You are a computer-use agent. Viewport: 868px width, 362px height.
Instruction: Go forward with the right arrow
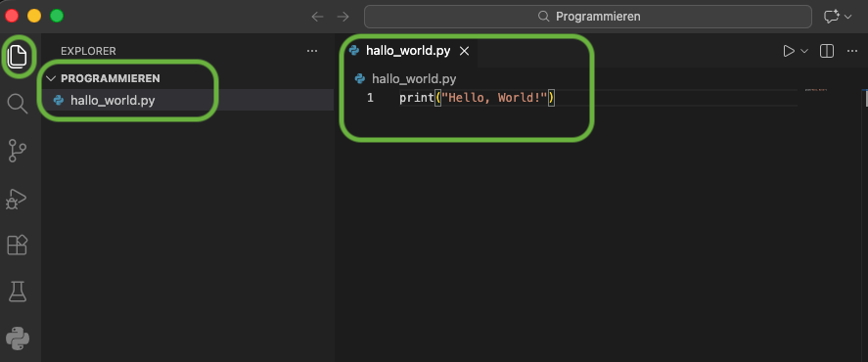coord(343,17)
